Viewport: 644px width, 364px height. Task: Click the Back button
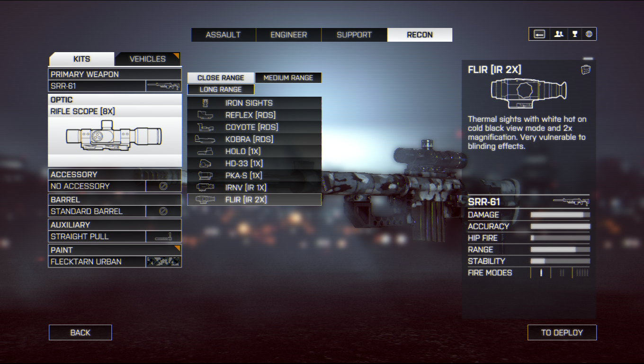click(80, 332)
